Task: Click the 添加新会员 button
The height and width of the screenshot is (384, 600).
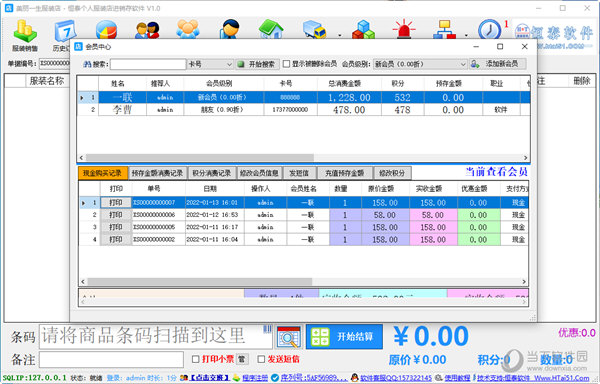Action: tap(497, 64)
